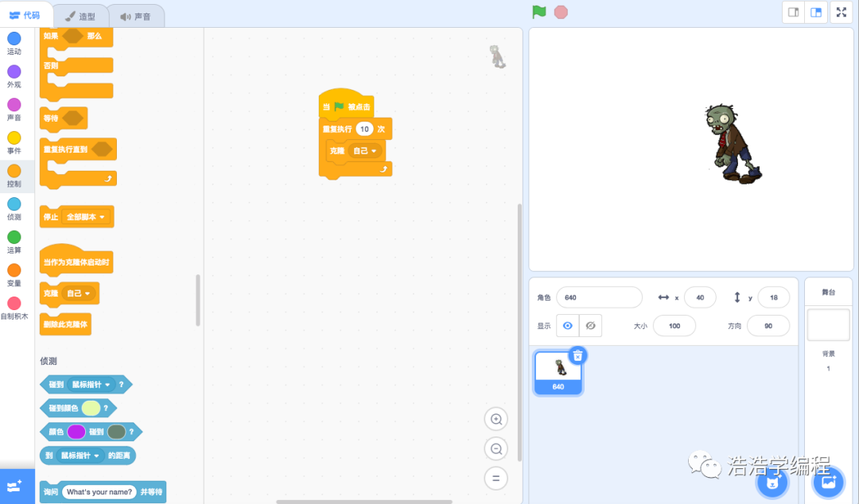Show the sprite with eye icon
The image size is (859, 504).
click(x=568, y=325)
